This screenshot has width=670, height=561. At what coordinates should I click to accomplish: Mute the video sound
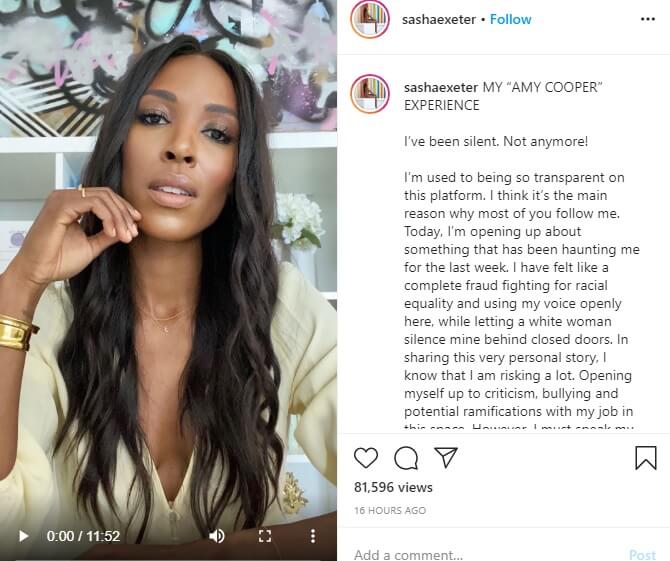point(217,536)
